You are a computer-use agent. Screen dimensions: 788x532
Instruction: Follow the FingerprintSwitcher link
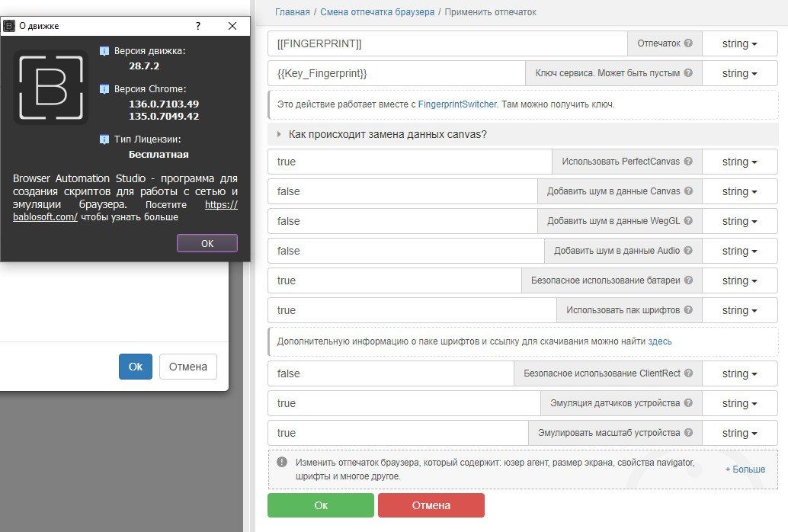click(x=457, y=104)
